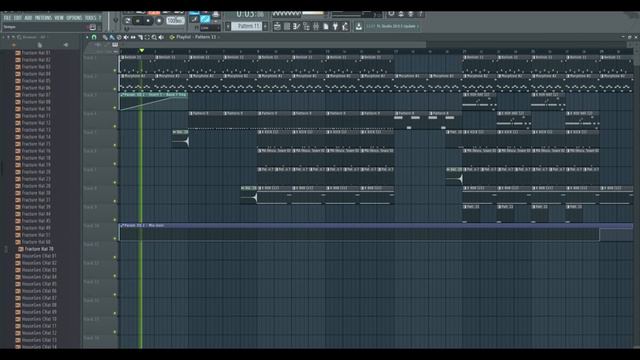The width and height of the screenshot is (640, 360).
Task: Select the Delete tool in Playlist toolbar
Action: (x=119, y=37)
